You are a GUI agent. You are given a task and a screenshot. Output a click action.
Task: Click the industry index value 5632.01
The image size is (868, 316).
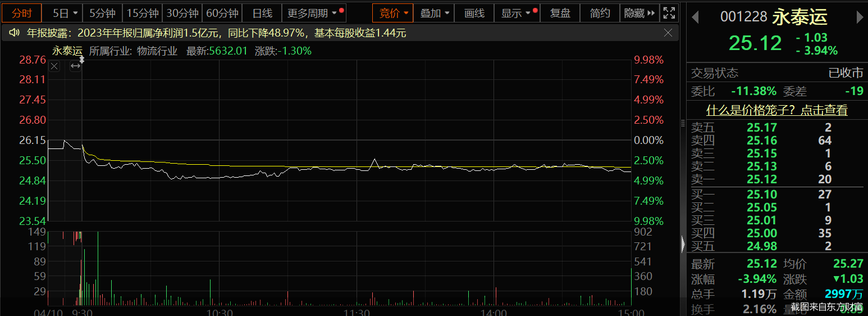click(x=228, y=51)
